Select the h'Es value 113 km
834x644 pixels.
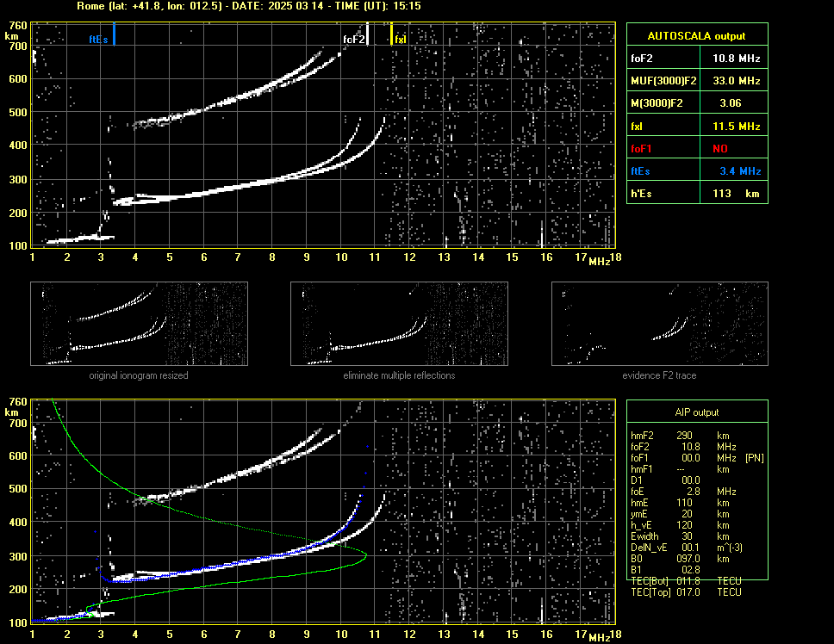736,194
